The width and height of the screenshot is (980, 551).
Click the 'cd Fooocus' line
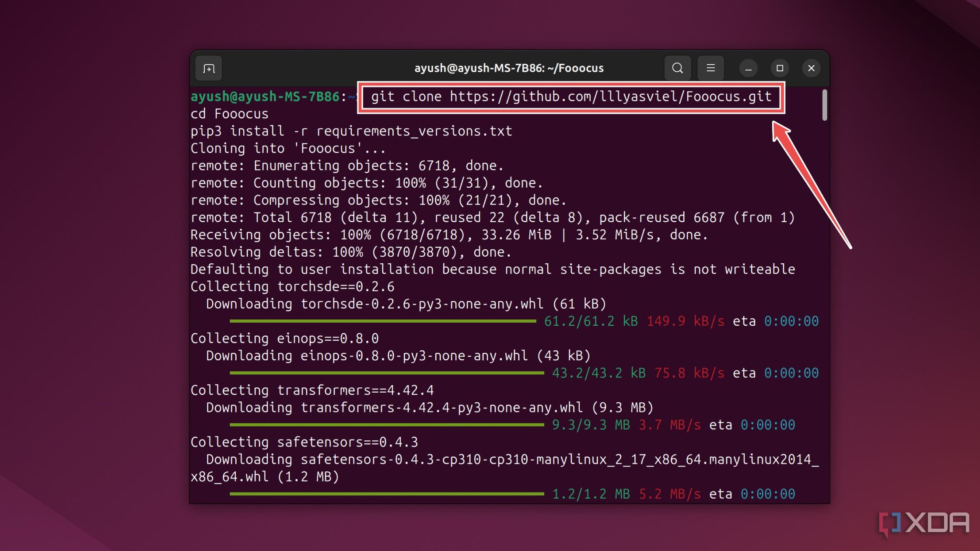pos(229,114)
